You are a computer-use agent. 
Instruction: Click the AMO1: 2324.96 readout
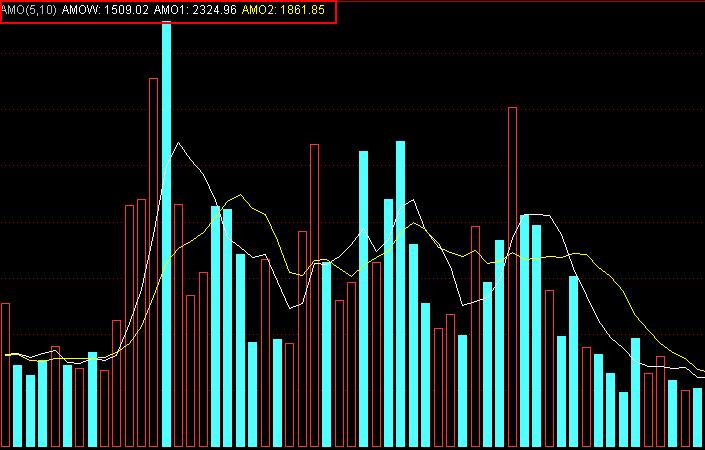[x=195, y=10]
